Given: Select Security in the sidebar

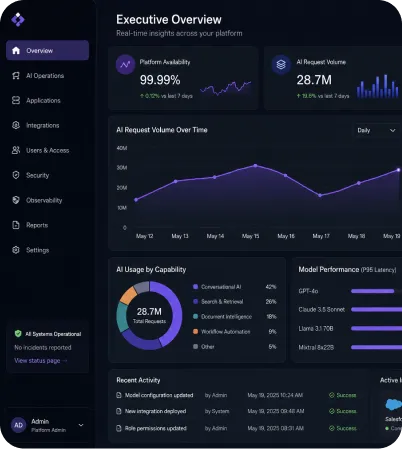Looking at the screenshot, I should click(47, 175).
